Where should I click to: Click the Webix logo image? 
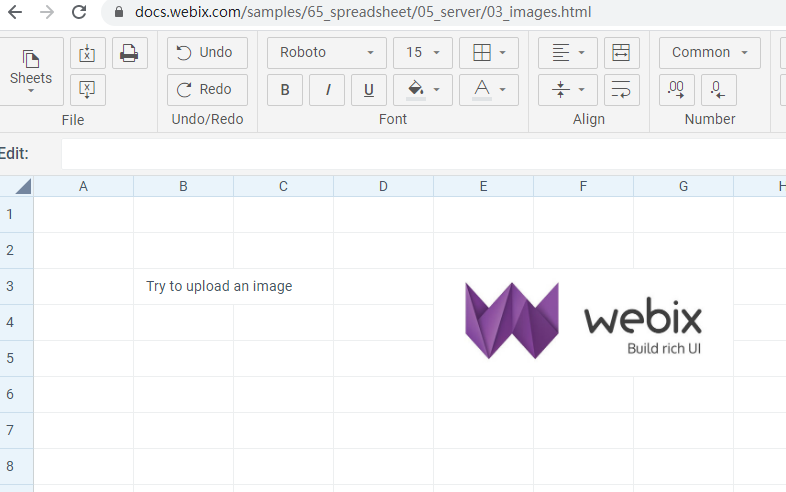point(583,321)
